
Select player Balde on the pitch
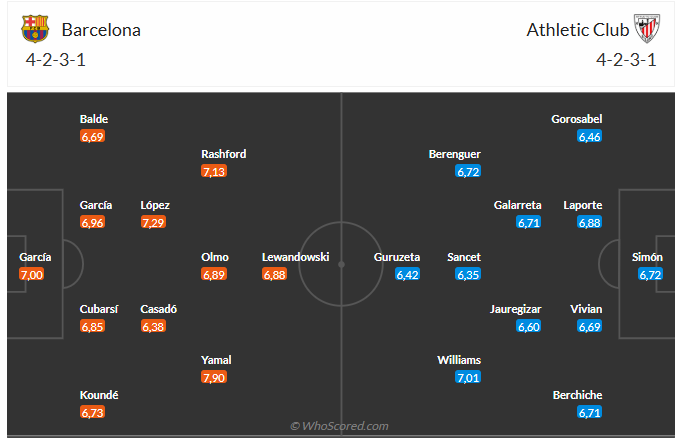click(x=94, y=119)
